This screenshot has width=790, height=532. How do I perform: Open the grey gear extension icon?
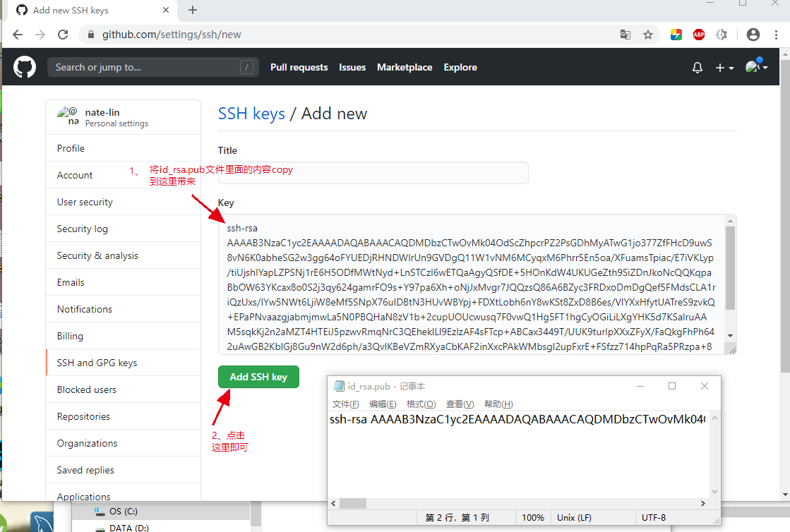tap(722, 35)
